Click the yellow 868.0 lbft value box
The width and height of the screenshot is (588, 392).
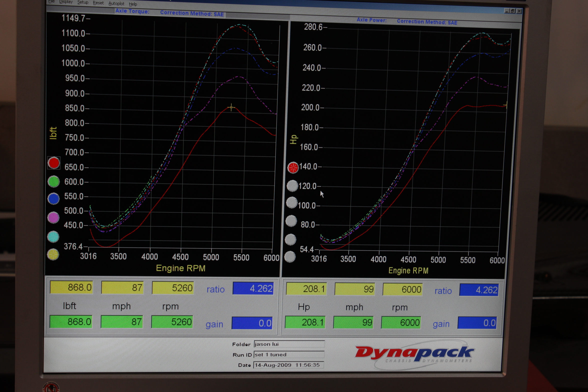coord(71,287)
